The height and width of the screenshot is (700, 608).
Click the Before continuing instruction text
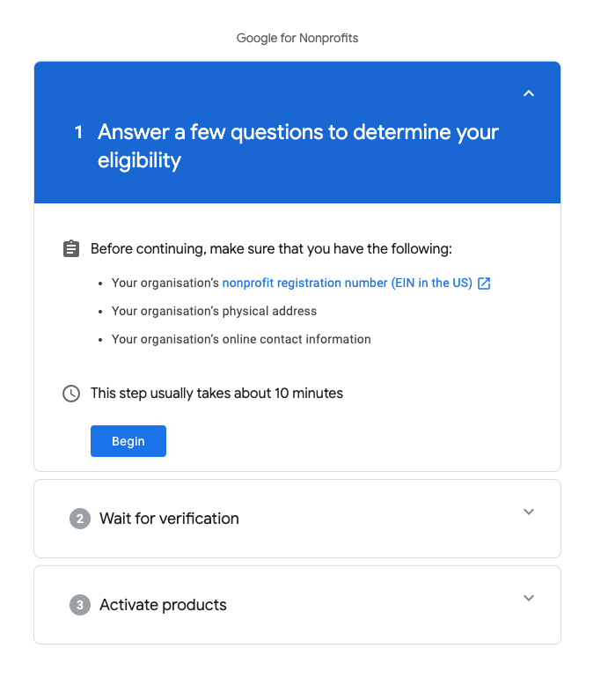tap(271, 249)
